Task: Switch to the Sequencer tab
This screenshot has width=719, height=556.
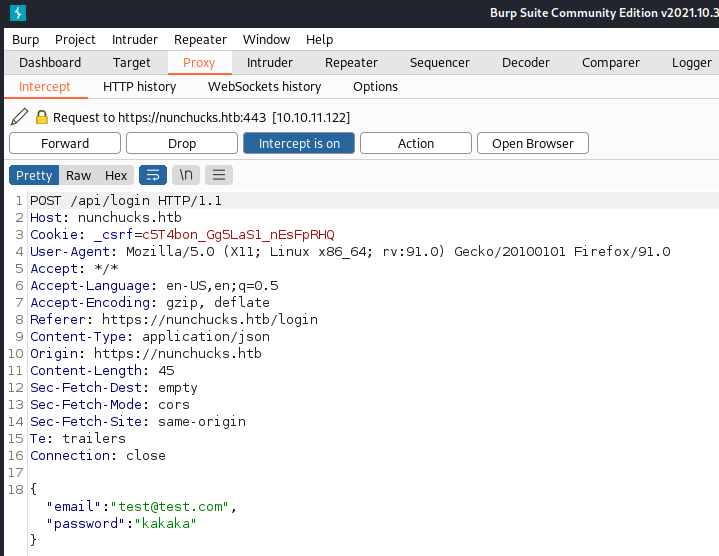Action: 440,62
